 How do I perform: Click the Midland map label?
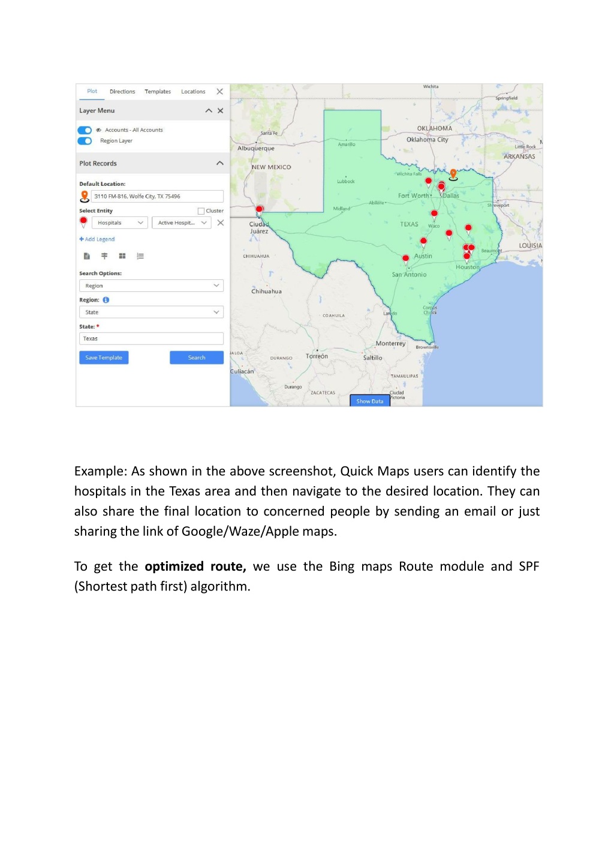[342, 209]
